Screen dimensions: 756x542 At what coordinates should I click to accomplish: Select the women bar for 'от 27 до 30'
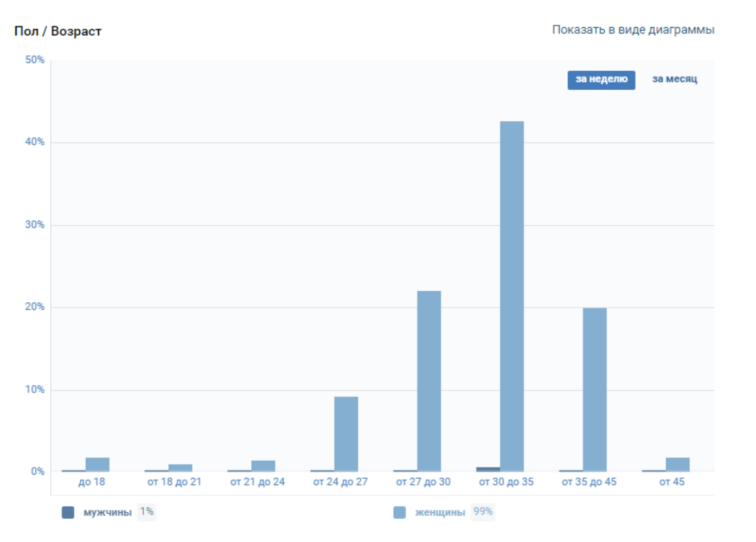pos(429,381)
